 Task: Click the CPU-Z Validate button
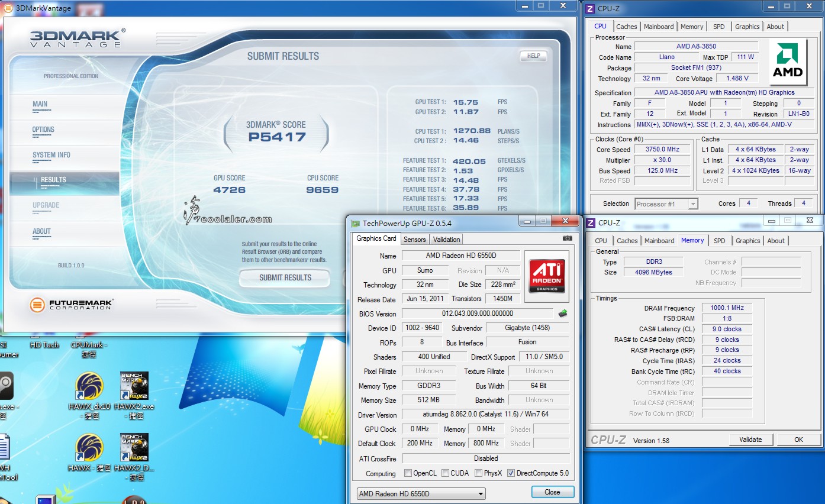pyautogui.click(x=750, y=440)
